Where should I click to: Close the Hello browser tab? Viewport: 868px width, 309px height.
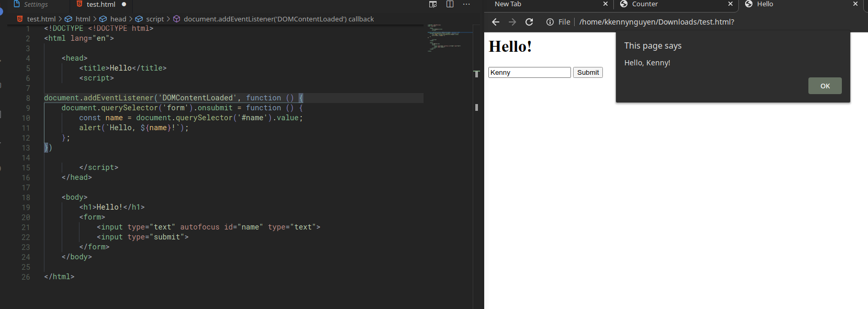click(855, 4)
